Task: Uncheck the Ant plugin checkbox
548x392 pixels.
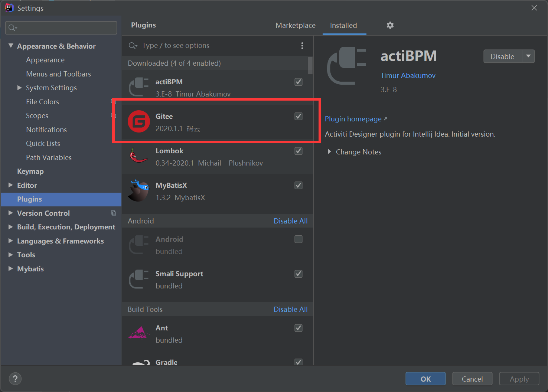Action: pyautogui.click(x=299, y=328)
